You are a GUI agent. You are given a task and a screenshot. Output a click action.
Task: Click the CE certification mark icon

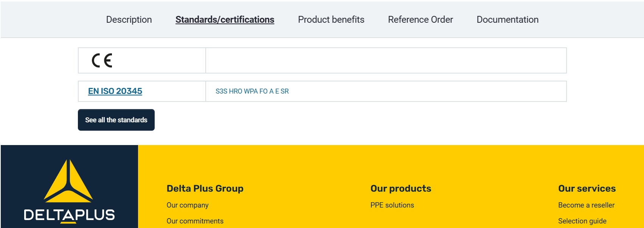pos(102,61)
